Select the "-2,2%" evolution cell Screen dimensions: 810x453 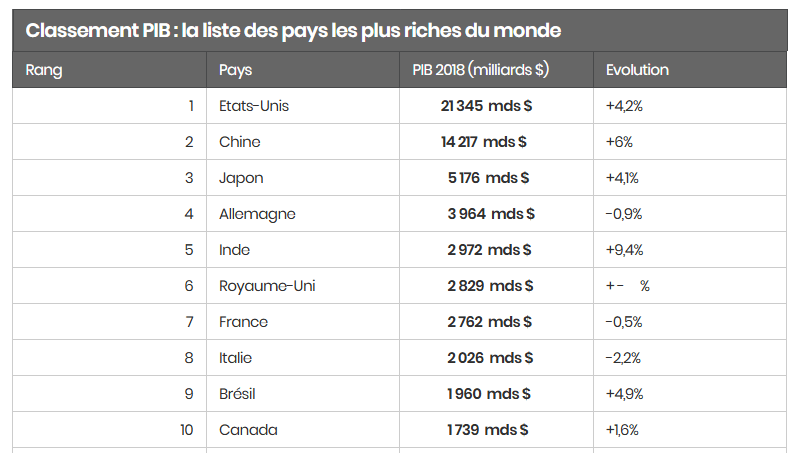click(623, 358)
